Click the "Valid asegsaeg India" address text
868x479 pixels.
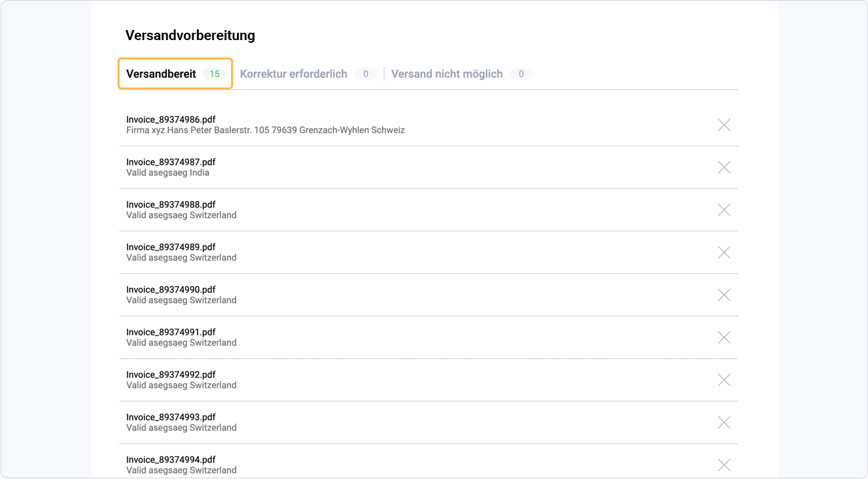point(168,173)
